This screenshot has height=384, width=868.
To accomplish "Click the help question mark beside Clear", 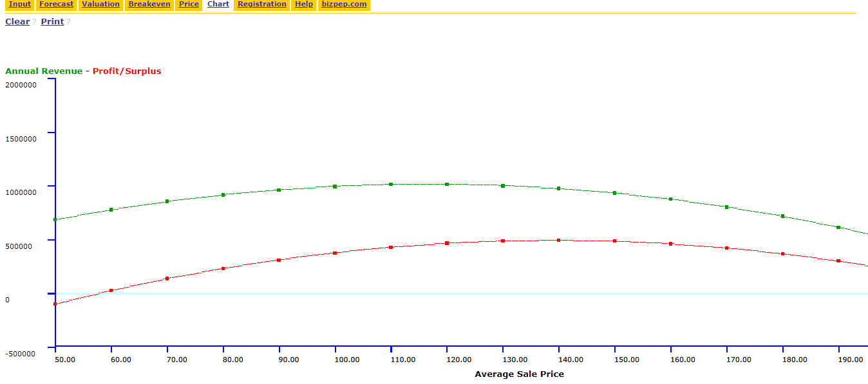I will [x=34, y=21].
